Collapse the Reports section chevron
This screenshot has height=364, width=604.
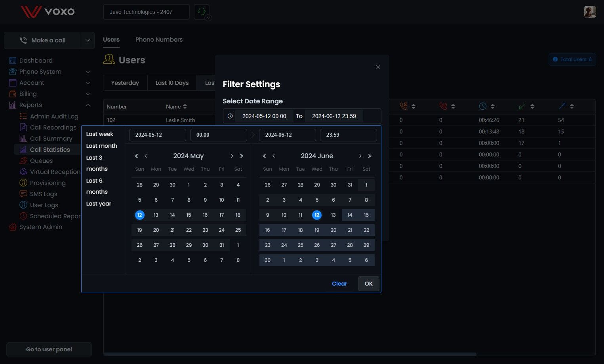click(x=88, y=105)
